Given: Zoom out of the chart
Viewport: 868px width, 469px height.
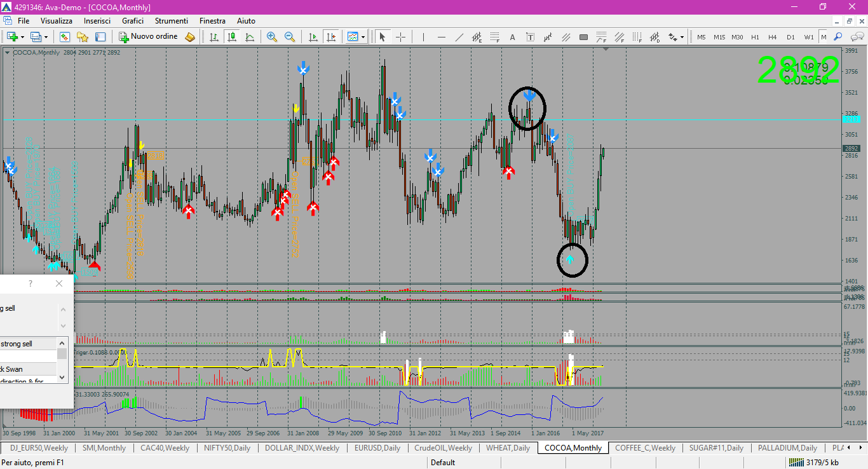Looking at the screenshot, I should point(290,37).
